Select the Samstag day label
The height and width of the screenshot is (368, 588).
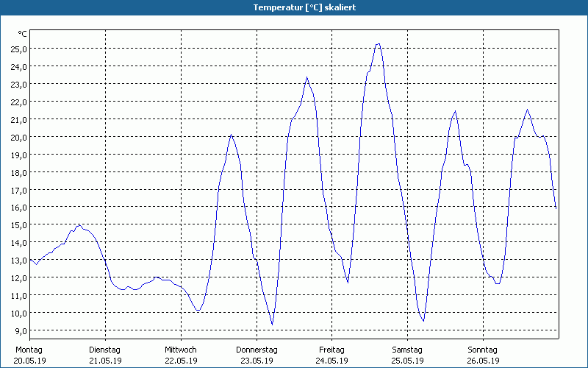click(407, 350)
